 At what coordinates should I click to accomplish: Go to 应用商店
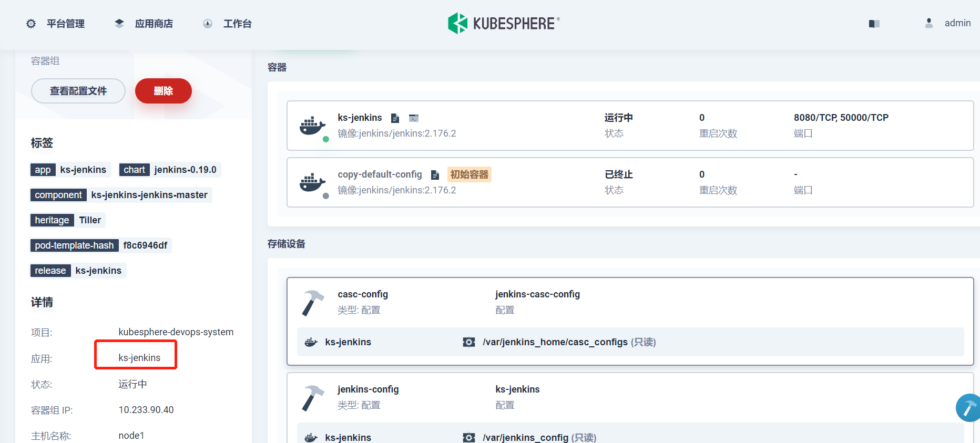tap(144, 24)
